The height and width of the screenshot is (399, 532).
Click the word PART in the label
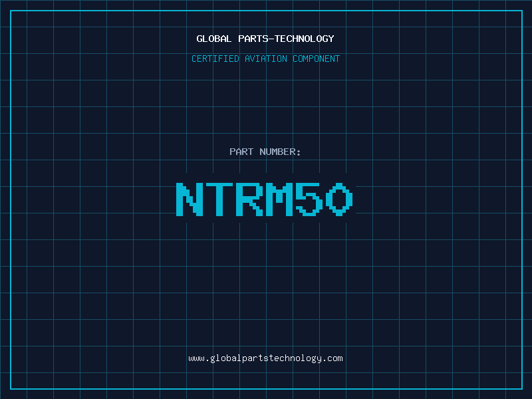(241, 152)
